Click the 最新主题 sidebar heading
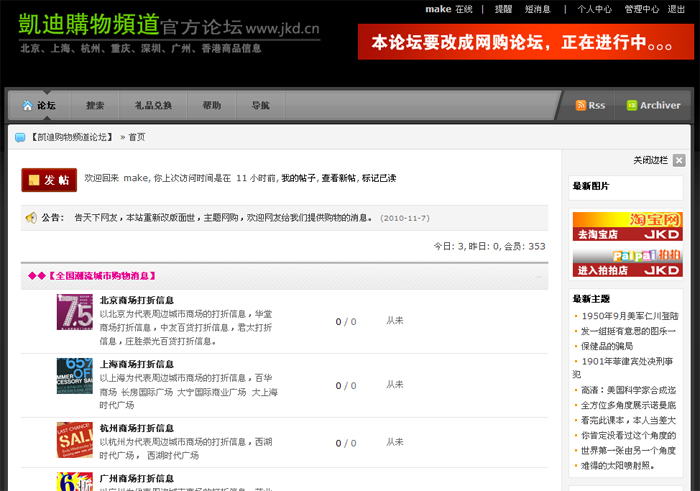 pyautogui.click(x=591, y=299)
